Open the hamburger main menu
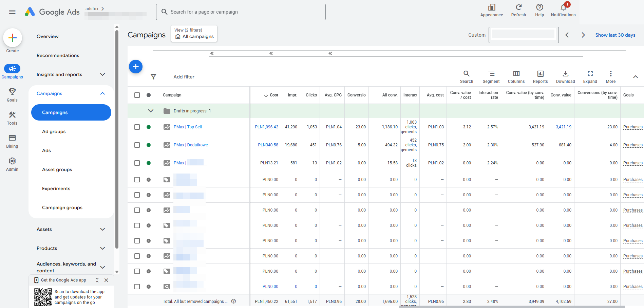 (12, 12)
